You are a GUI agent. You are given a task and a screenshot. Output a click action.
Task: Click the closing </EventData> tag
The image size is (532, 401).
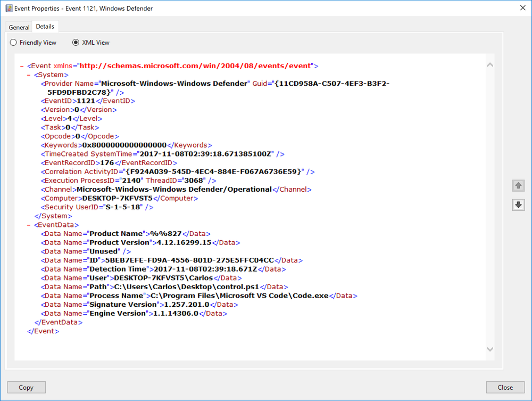click(x=59, y=322)
